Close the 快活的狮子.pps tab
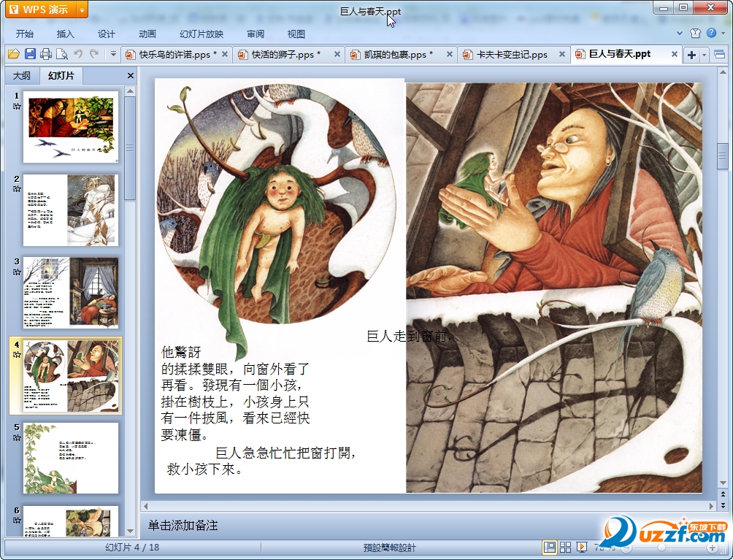733x560 pixels. [337, 54]
